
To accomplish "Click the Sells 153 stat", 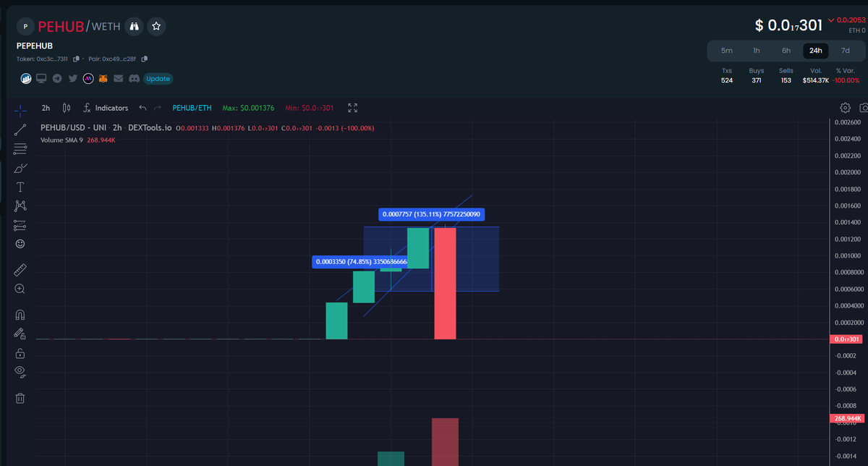I will [786, 75].
